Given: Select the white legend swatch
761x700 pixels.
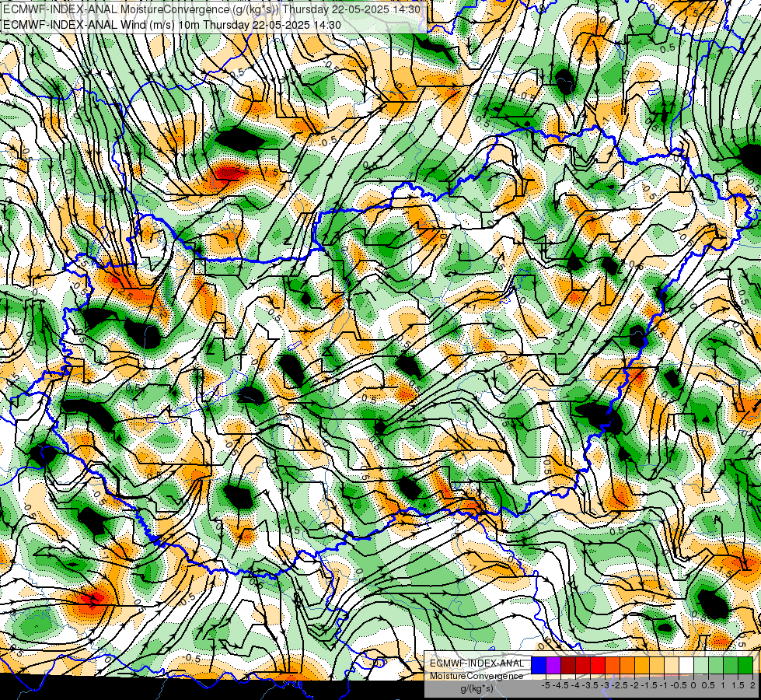Looking at the screenshot, I should click(x=686, y=665).
